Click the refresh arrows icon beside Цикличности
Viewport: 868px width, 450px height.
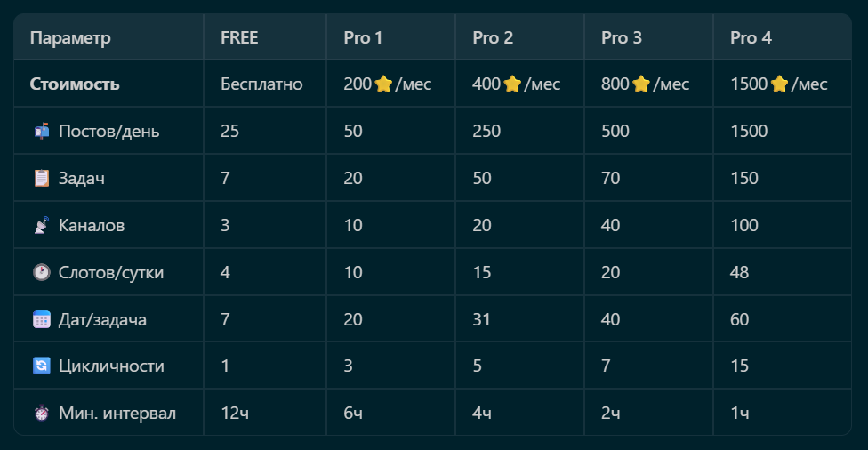[x=41, y=366]
